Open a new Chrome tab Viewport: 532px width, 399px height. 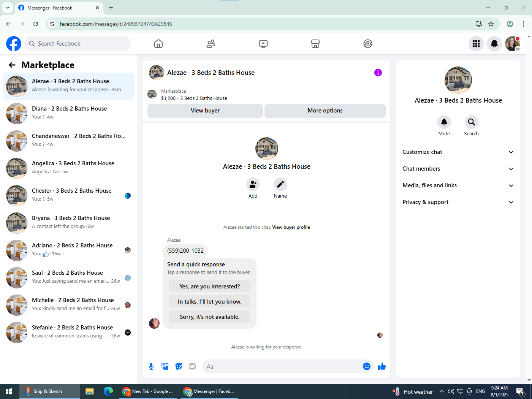point(111,8)
